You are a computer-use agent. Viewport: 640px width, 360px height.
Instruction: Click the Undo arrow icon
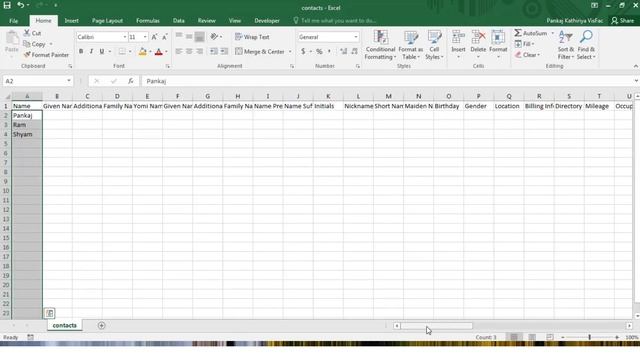click(x=20, y=5)
